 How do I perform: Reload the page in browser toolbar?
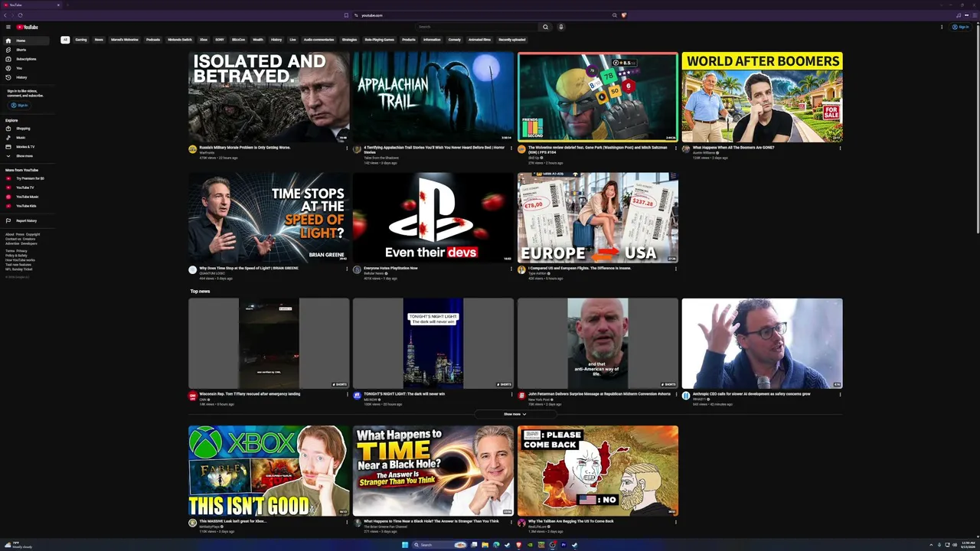(20, 15)
